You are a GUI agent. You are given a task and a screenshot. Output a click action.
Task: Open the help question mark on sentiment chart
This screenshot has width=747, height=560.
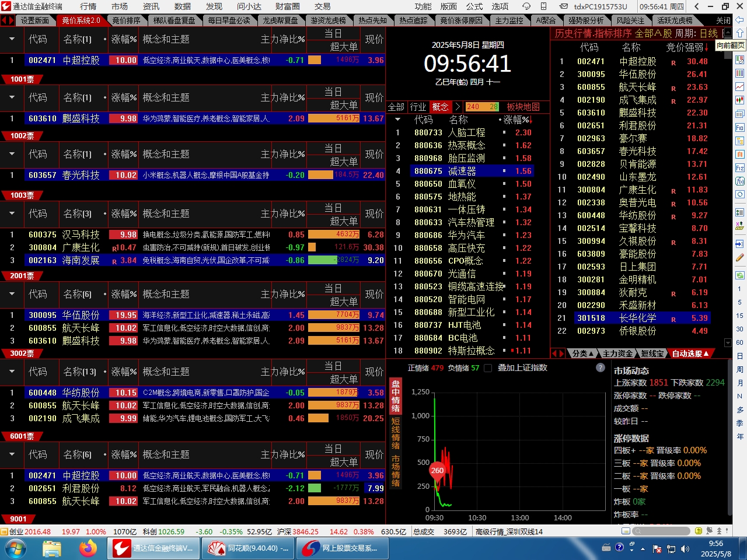[x=601, y=367]
